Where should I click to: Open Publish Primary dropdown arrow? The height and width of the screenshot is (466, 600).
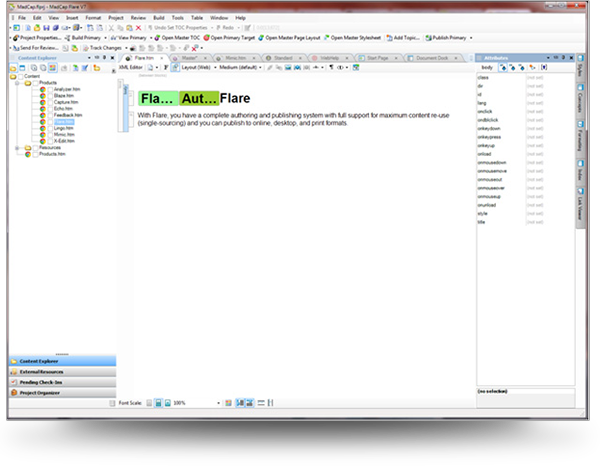tap(471, 37)
